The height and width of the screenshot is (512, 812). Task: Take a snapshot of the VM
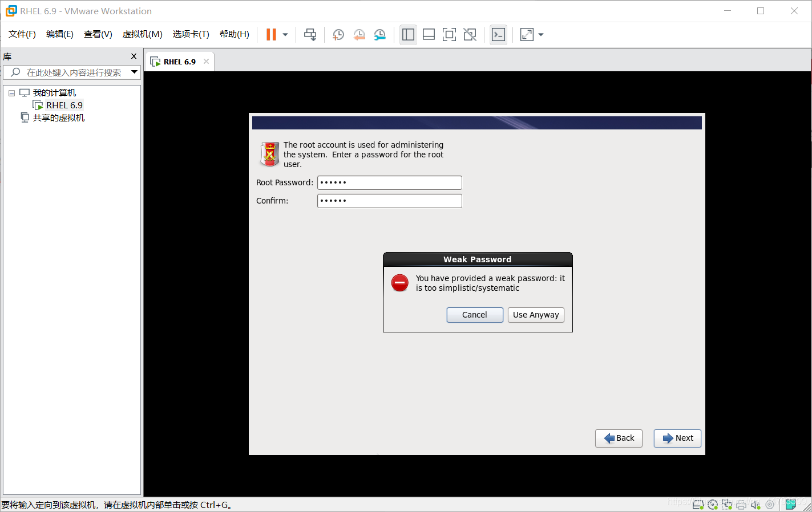pos(338,35)
